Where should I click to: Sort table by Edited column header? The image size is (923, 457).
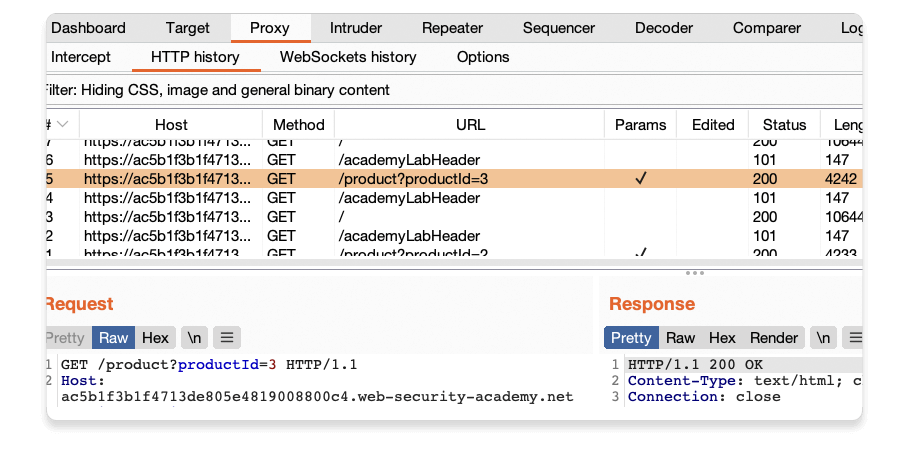[x=713, y=125]
